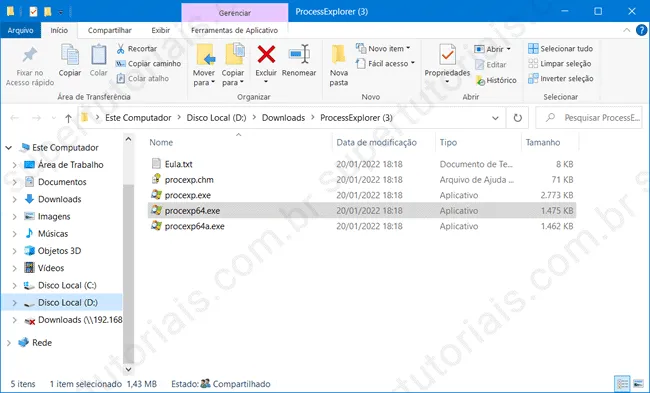Select Músicas in navigation tree
This screenshot has height=393, width=650.
53,233
